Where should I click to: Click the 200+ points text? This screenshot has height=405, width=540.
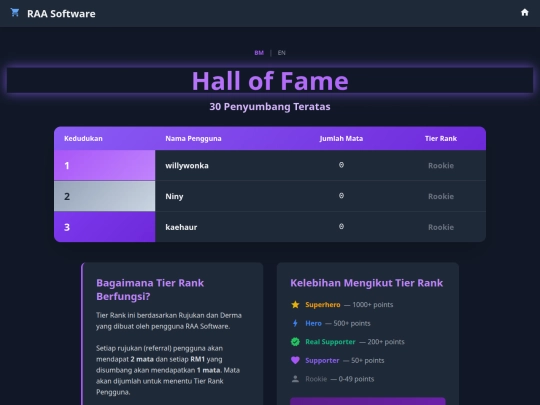[x=386, y=342]
